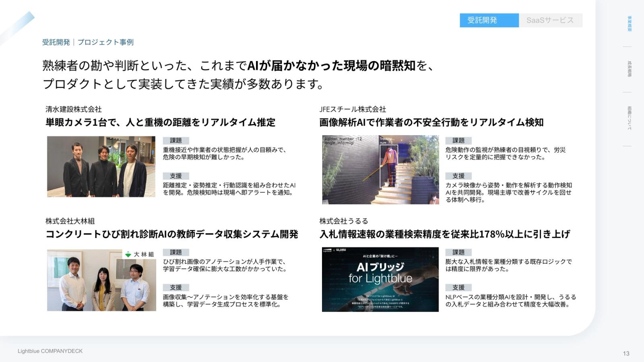
Task: Click the 支援 label under うるる
Action: coord(458,288)
